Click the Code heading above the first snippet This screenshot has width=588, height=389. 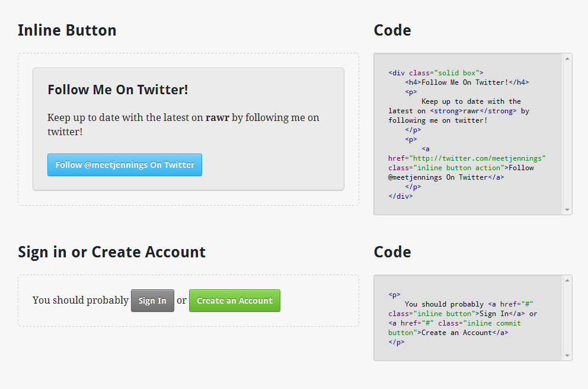(x=392, y=30)
